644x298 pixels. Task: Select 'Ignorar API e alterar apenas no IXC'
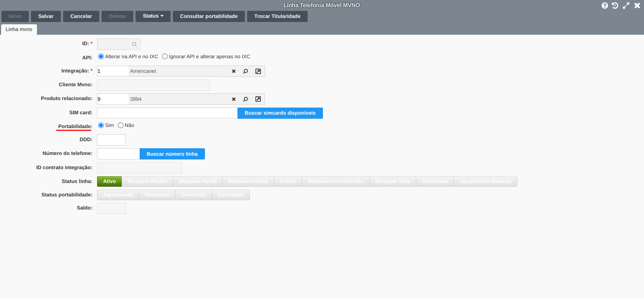click(165, 56)
